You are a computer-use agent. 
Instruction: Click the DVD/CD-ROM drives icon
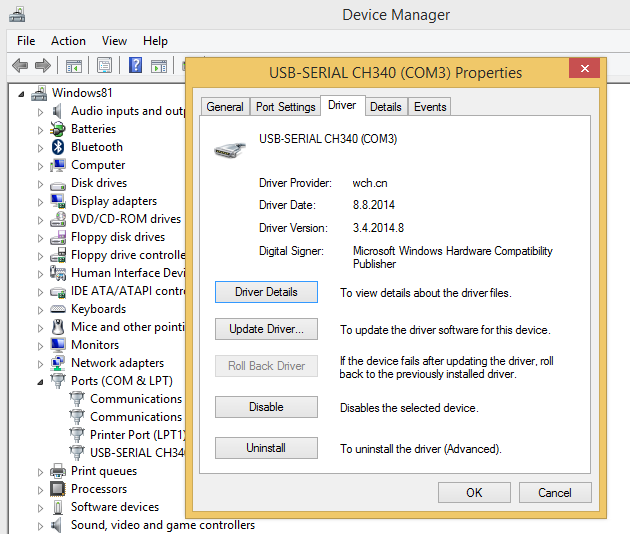pos(58,219)
